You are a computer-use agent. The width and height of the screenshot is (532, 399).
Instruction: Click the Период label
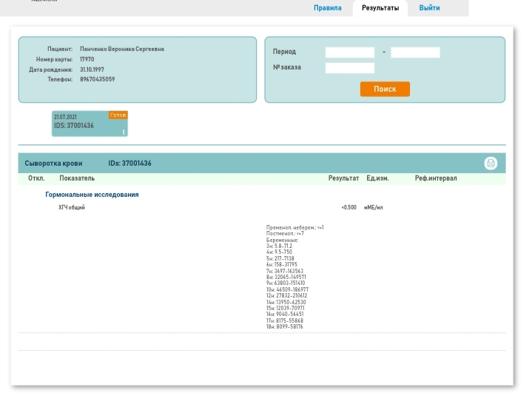coord(284,52)
